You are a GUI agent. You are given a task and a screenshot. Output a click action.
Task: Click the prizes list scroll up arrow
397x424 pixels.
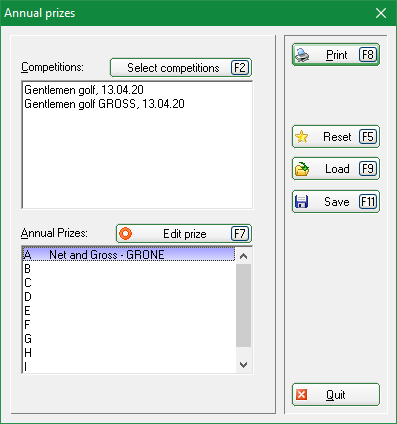tap(244, 256)
